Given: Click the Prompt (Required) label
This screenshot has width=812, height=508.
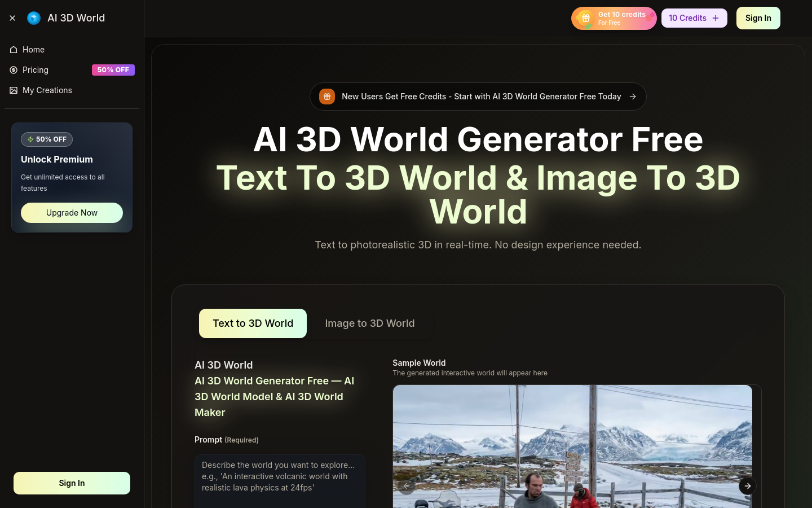Looking at the screenshot, I should (227, 440).
